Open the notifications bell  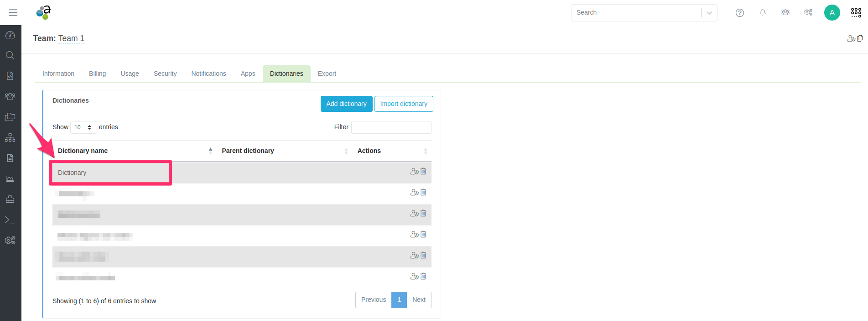(x=762, y=13)
